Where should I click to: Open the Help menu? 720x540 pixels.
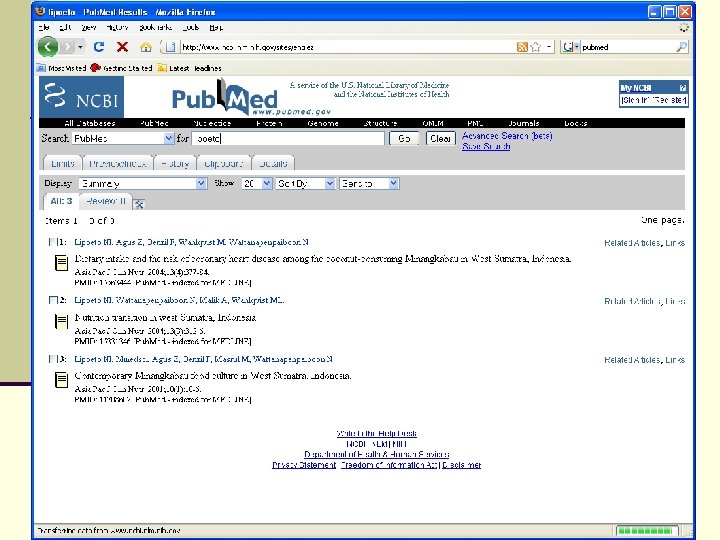pos(216,28)
